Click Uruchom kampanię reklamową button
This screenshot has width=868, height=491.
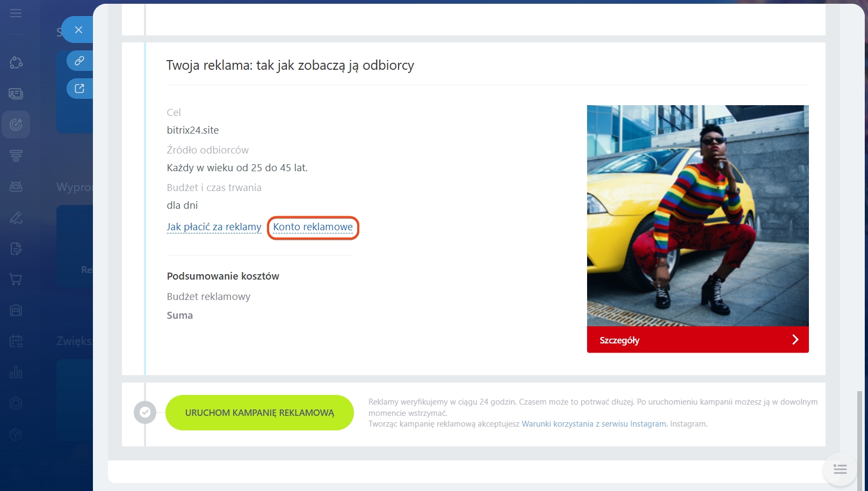coord(259,413)
